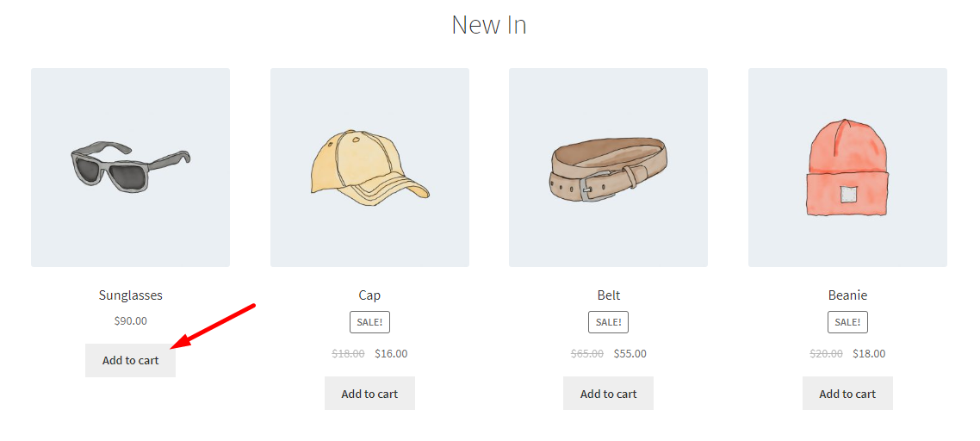Click the Belt sale price $55.00
The width and height of the screenshot is (980, 441).
point(630,353)
